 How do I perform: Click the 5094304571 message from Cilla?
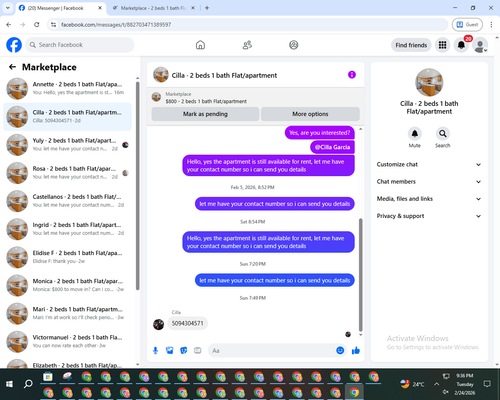187,323
